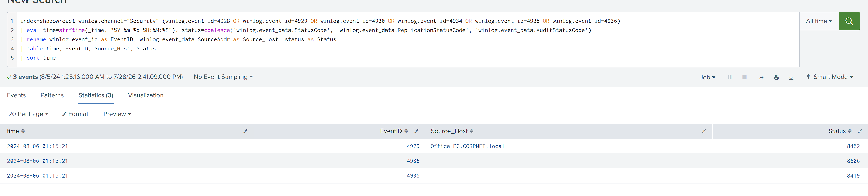Screen dimensions: 868x196
Task: Open the Format options
Action: pyautogui.click(x=75, y=114)
